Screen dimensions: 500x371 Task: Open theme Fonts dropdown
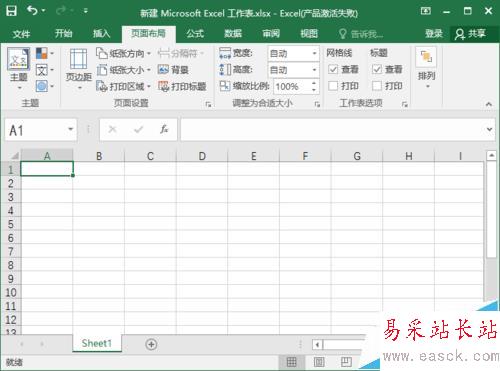(x=45, y=70)
